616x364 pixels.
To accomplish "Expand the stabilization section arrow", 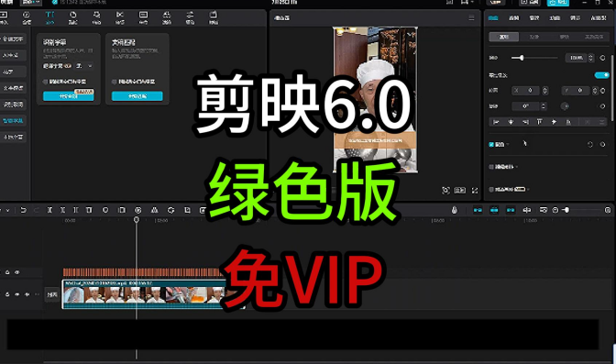I will pos(517,167).
